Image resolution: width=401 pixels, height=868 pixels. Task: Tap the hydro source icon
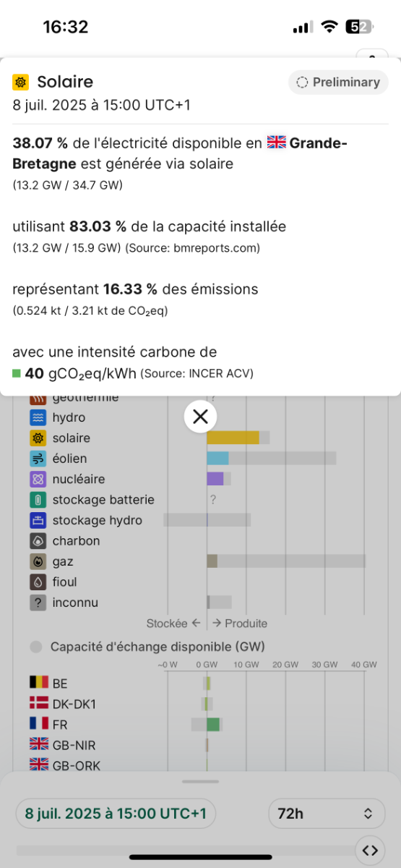tap(38, 417)
